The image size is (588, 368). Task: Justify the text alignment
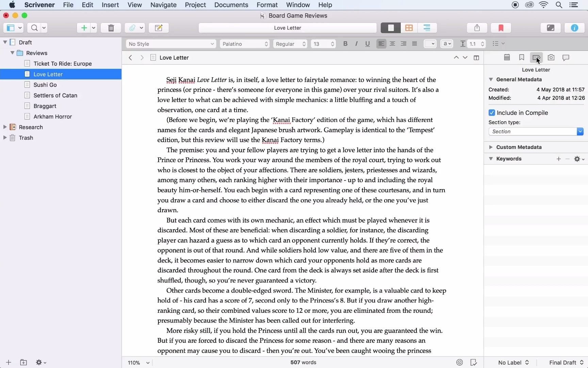click(414, 44)
